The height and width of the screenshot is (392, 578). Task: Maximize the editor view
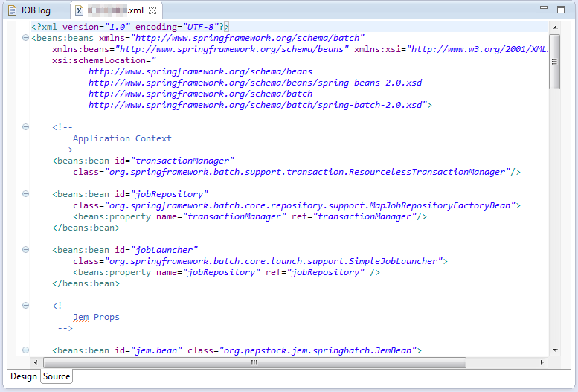pyautogui.click(x=561, y=9)
